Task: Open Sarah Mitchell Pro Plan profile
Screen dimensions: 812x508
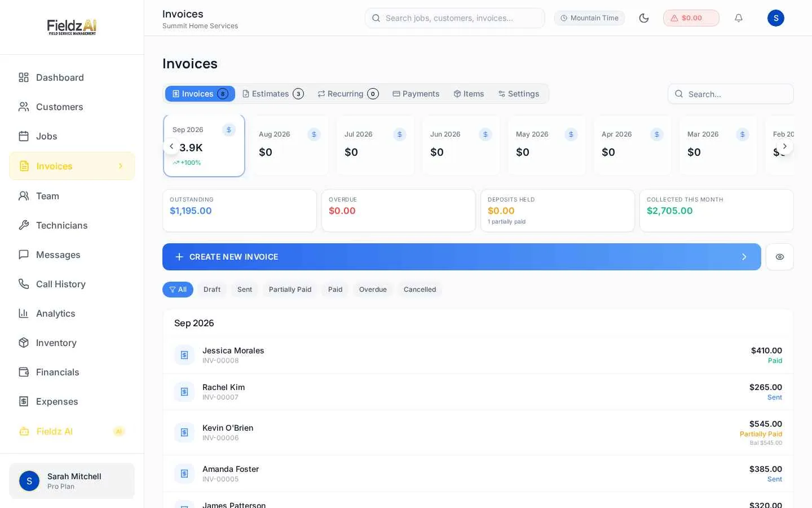Action: point(72,481)
